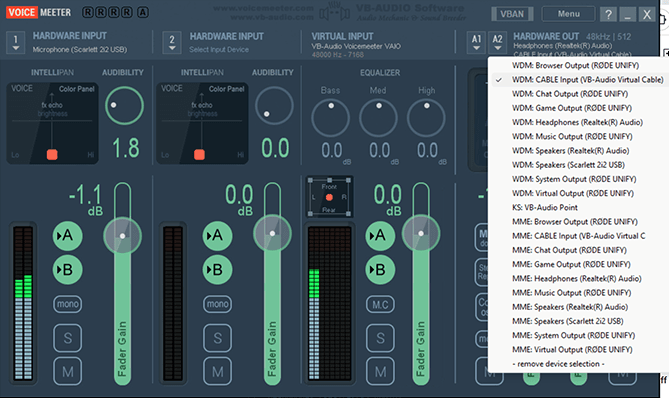Viewport: 669px width, 398px height.
Task: Click Intellipan red handle of input 2
Action: (199, 154)
